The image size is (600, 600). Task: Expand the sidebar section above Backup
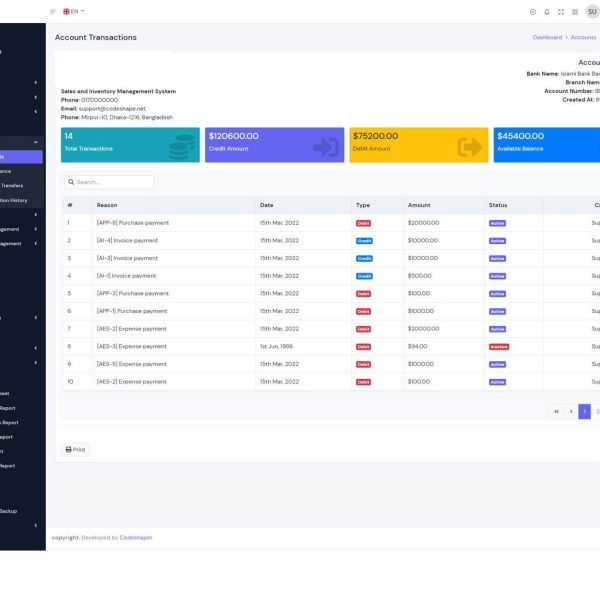pyautogui.click(x=35, y=362)
